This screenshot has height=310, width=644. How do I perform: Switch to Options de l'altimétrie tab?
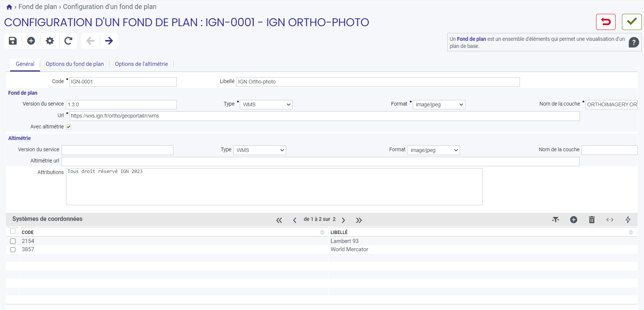(141, 64)
